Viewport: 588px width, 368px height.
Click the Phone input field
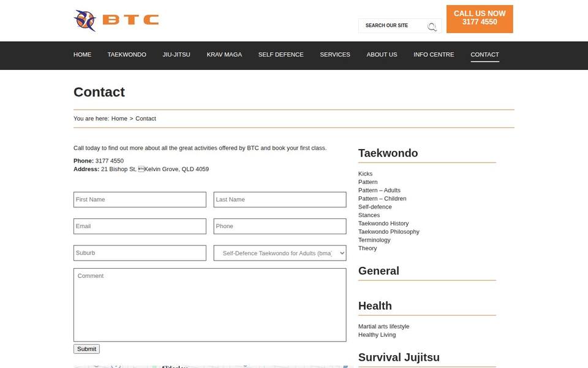tap(280, 226)
